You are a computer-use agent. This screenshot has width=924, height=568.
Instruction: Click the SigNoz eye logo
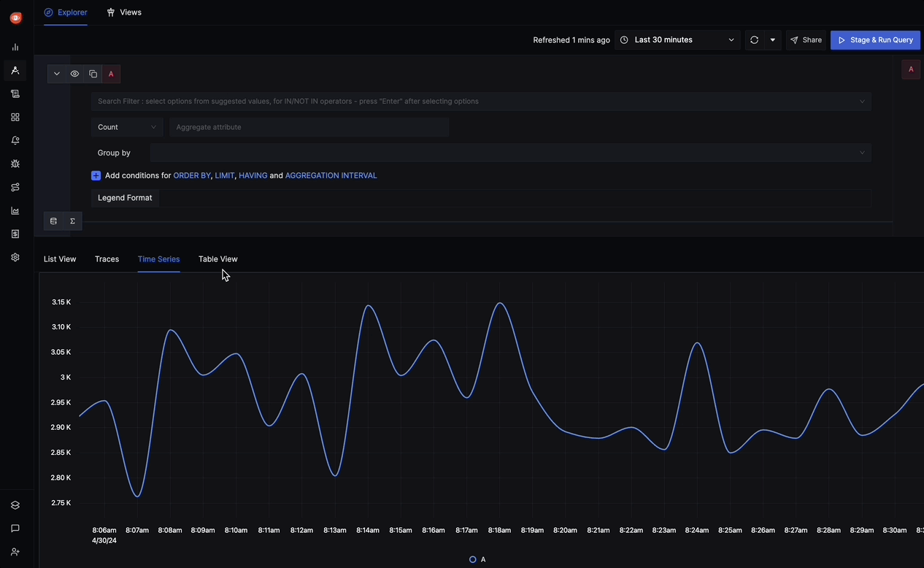click(15, 18)
